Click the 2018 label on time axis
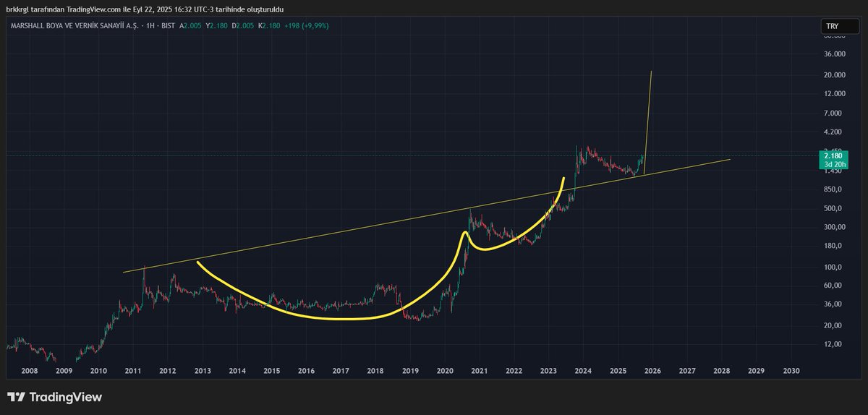Image resolution: width=868 pixels, height=415 pixels. coord(375,370)
